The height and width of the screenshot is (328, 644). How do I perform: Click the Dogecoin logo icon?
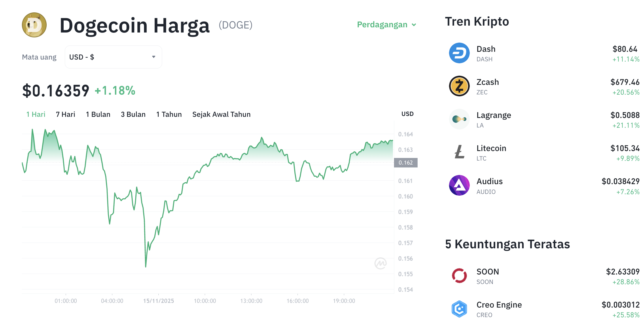tap(34, 25)
